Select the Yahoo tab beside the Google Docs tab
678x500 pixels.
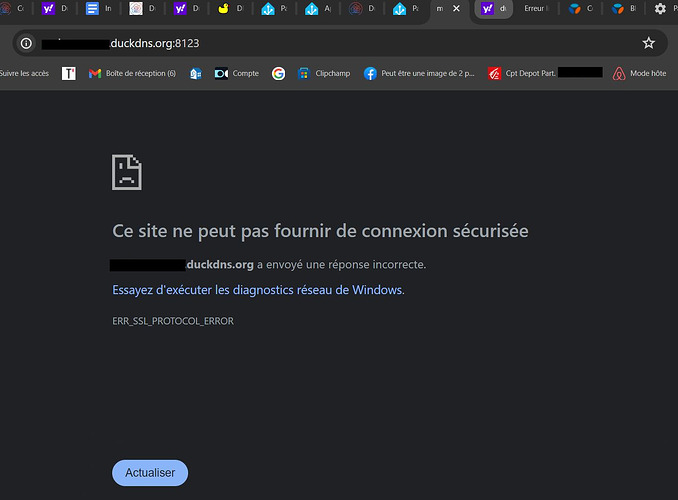click(x=54, y=8)
